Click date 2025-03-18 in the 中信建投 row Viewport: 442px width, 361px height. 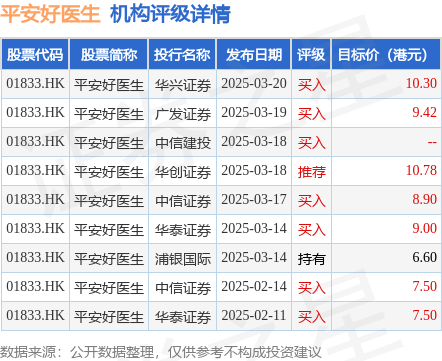click(254, 141)
